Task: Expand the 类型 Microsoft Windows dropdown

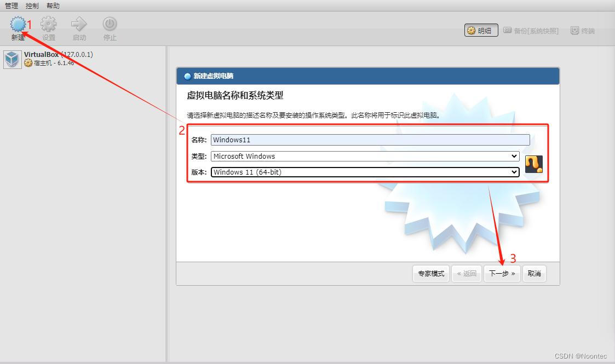Action: click(365, 157)
